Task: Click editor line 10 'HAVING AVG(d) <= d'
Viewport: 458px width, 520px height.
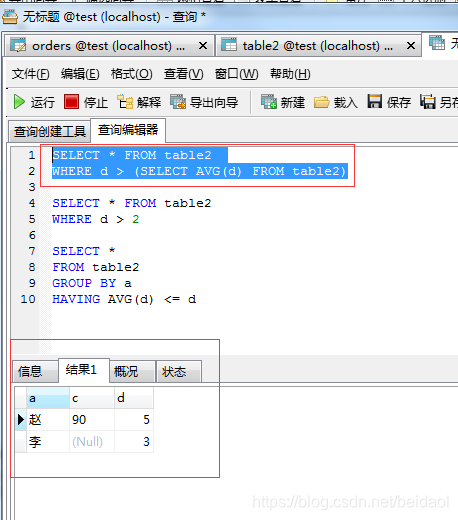Action: click(x=124, y=299)
